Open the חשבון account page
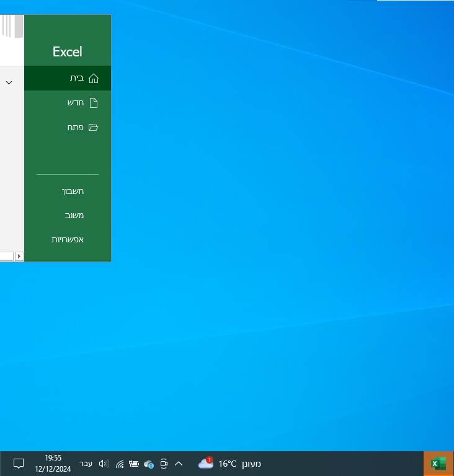The height and width of the screenshot is (476, 454). click(68, 191)
